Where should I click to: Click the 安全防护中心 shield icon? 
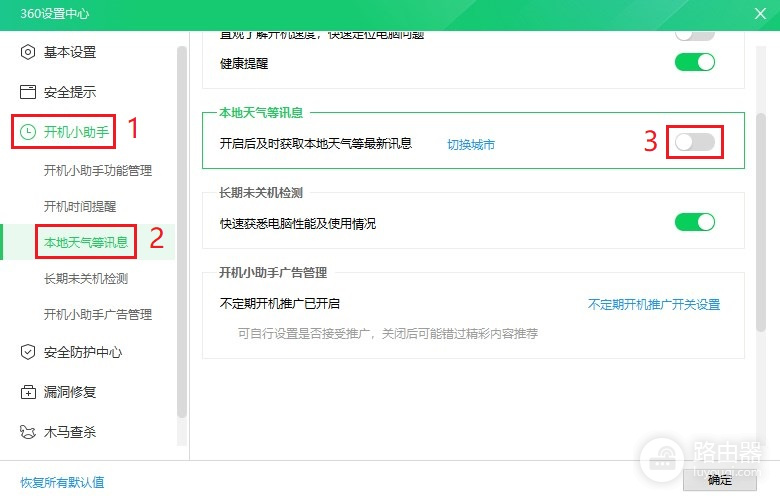[28, 352]
